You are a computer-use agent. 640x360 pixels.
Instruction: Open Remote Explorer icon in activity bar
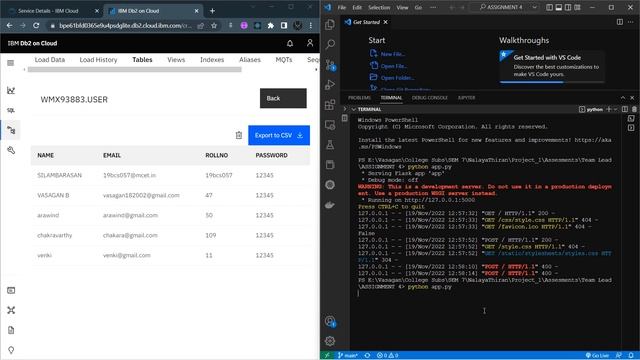[330, 124]
